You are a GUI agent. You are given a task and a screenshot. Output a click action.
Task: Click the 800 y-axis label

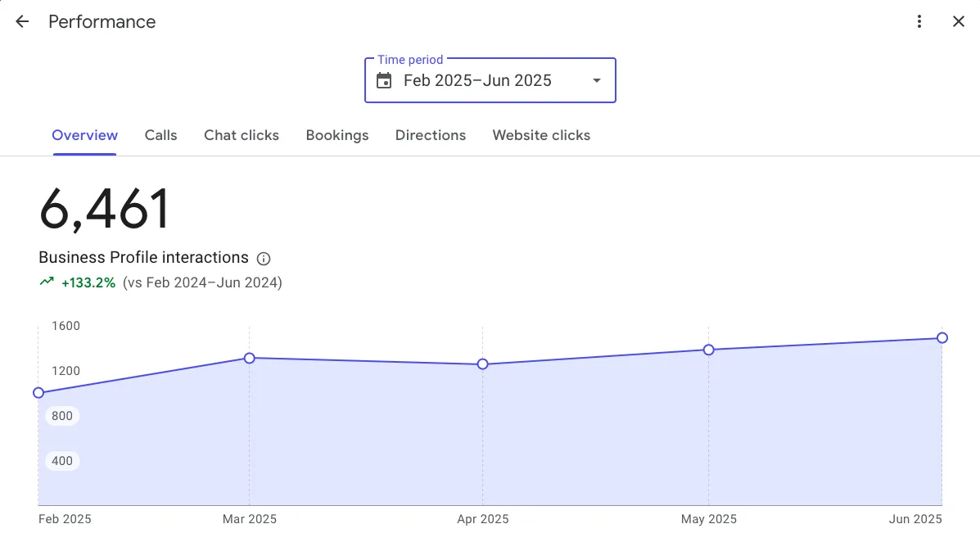(x=62, y=416)
